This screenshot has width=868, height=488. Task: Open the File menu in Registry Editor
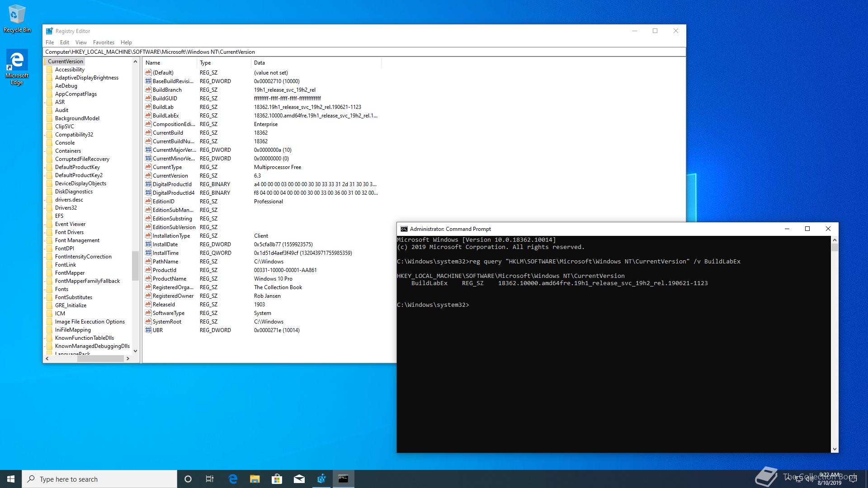50,42
